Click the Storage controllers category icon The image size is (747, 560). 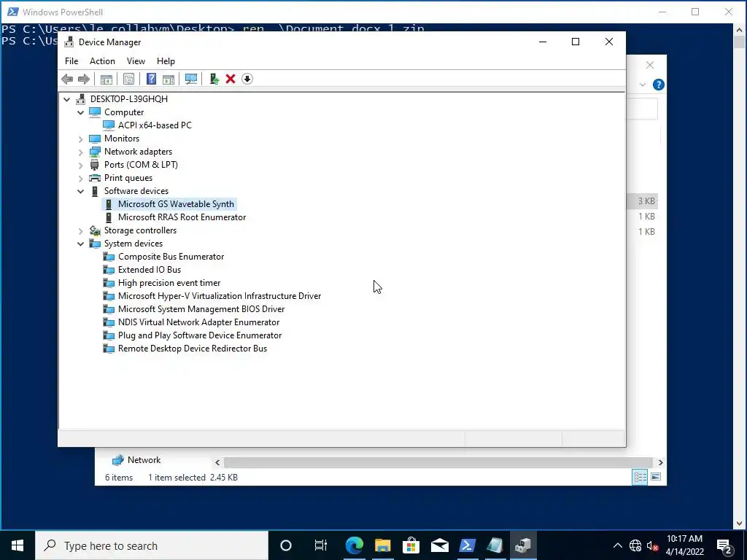pos(95,230)
